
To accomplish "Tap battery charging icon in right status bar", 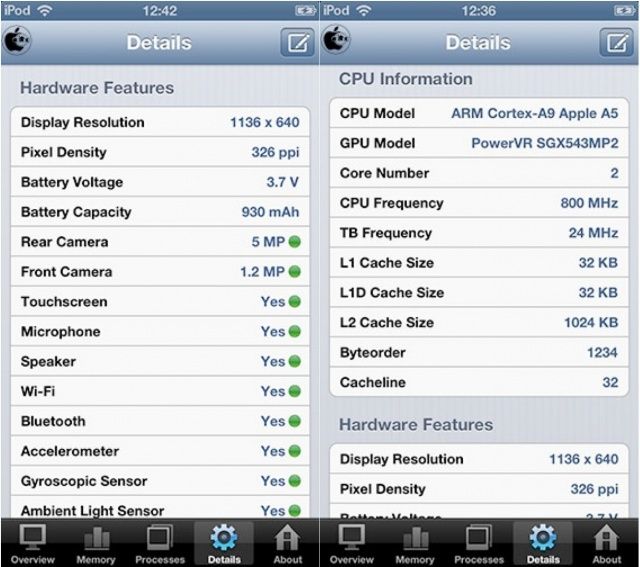I will point(624,11).
